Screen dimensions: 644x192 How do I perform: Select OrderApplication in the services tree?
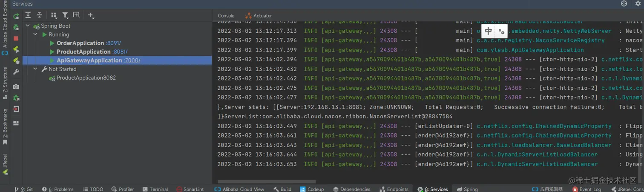point(80,43)
